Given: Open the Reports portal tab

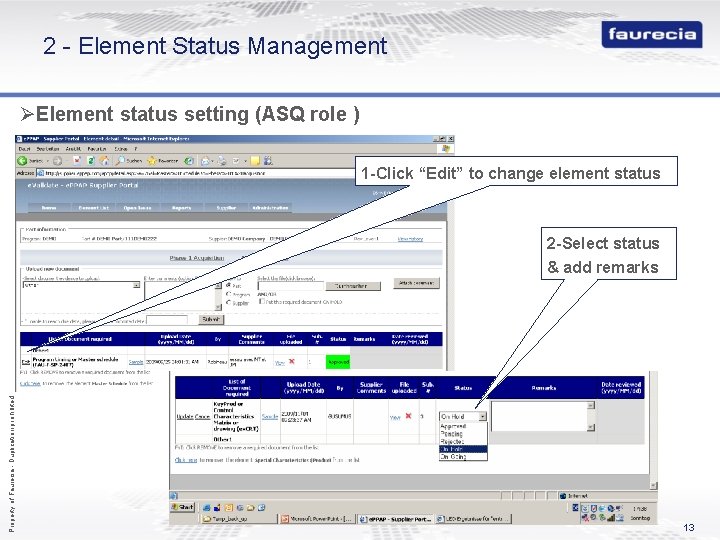Looking at the screenshot, I should (x=181, y=208).
